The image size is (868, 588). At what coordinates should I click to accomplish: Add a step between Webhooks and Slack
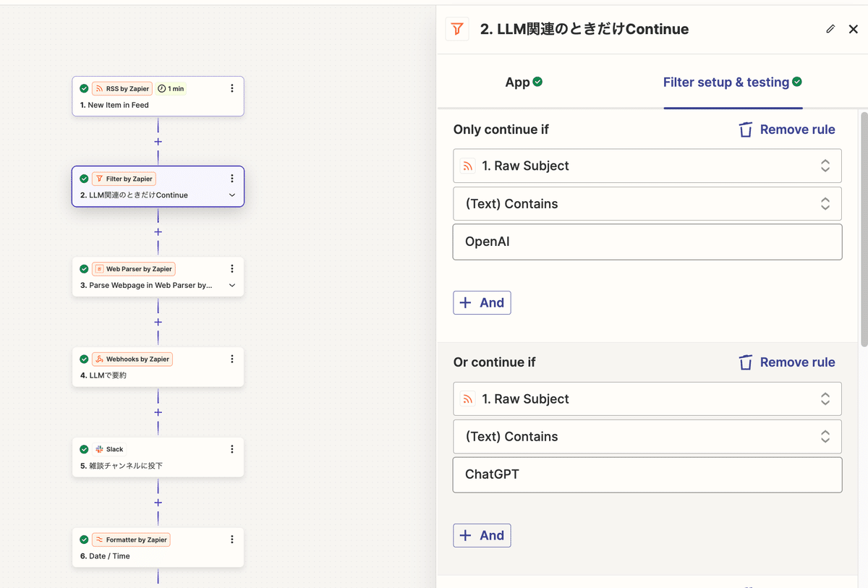[x=158, y=412]
